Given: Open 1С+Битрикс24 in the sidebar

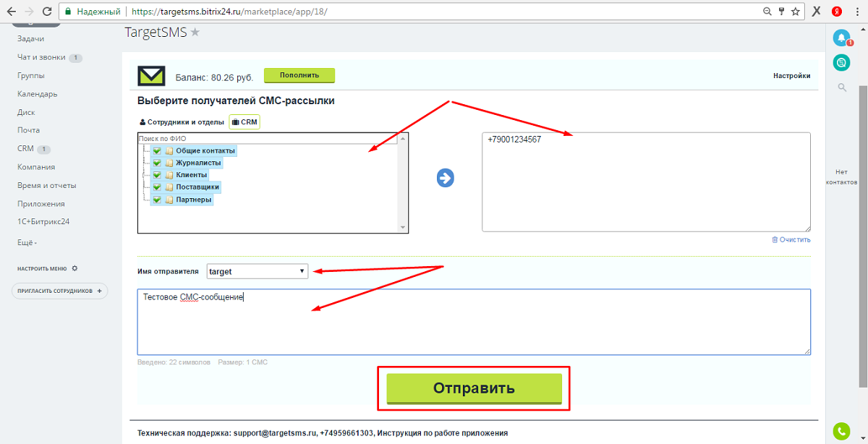Looking at the screenshot, I should (x=43, y=222).
